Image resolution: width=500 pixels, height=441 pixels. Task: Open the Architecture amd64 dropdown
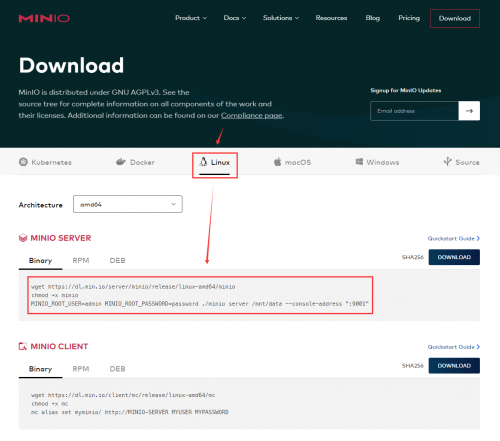[x=128, y=204]
